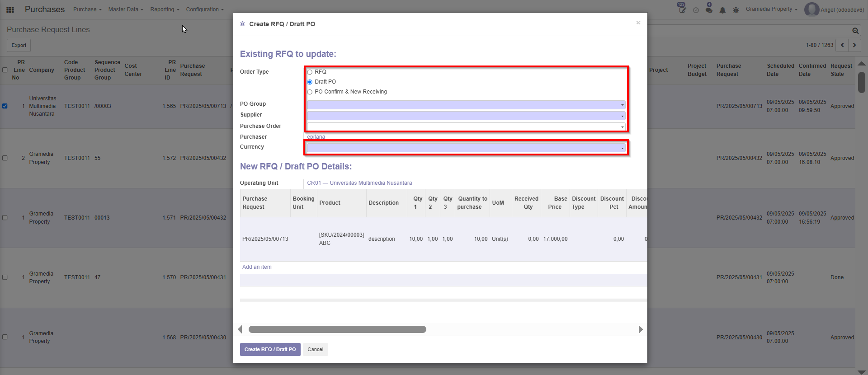This screenshot has height=375, width=868.
Task: Open the conversations chat icon
Action: click(709, 9)
